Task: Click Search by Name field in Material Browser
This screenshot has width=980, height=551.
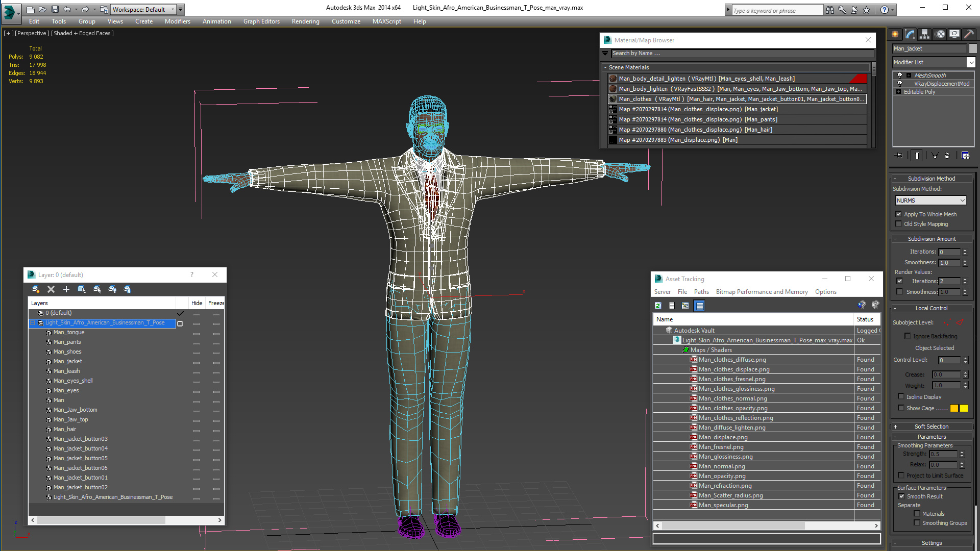Action: coord(739,53)
